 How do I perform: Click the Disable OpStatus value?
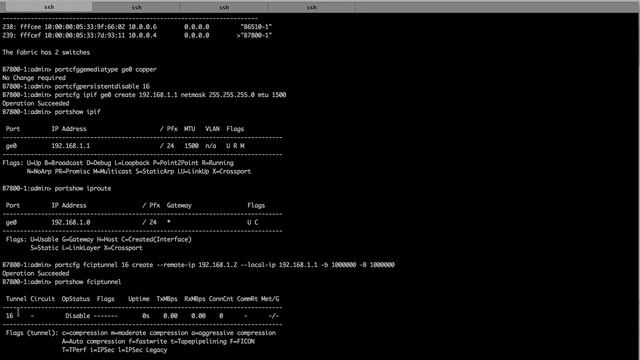pyautogui.click(x=78, y=316)
